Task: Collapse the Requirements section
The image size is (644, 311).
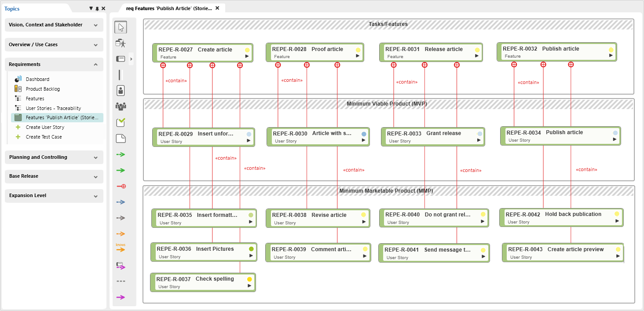Action: pyautogui.click(x=95, y=65)
